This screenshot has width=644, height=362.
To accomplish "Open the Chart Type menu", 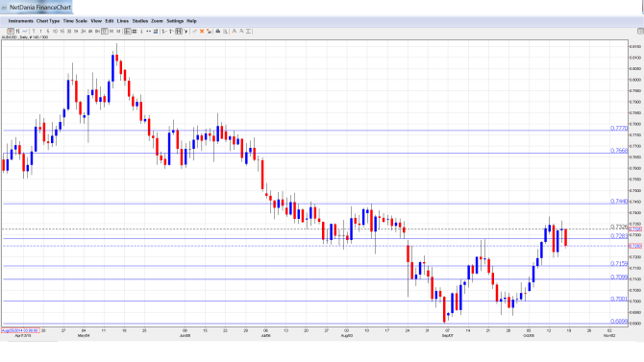I will tap(48, 21).
